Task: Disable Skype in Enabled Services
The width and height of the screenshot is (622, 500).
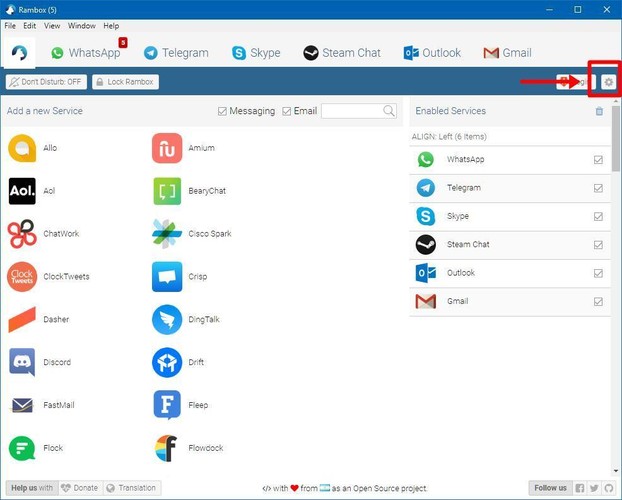Action: (598, 217)
